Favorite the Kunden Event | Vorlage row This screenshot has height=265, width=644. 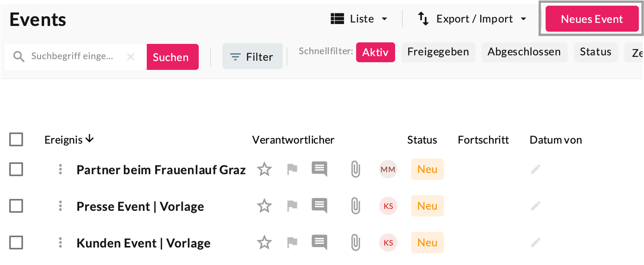pos(264,242)
